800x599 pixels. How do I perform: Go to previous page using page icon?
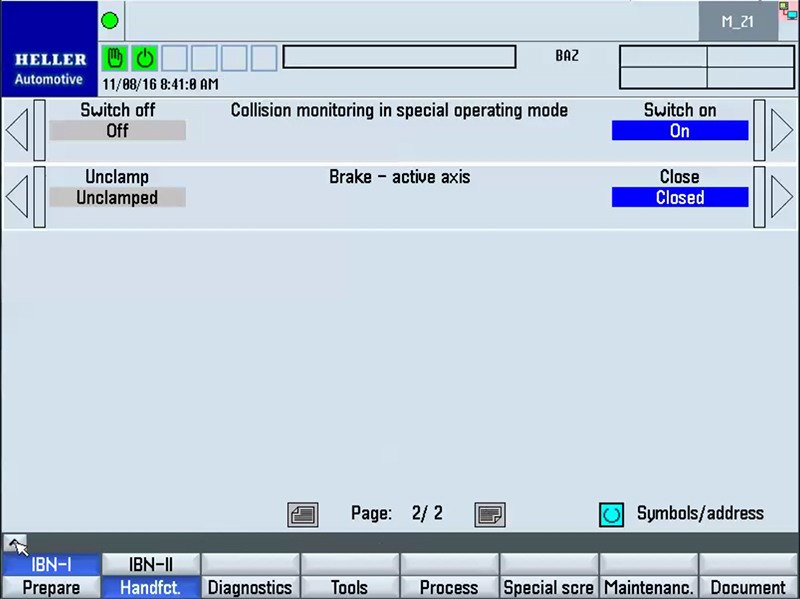tap(302, 514)
